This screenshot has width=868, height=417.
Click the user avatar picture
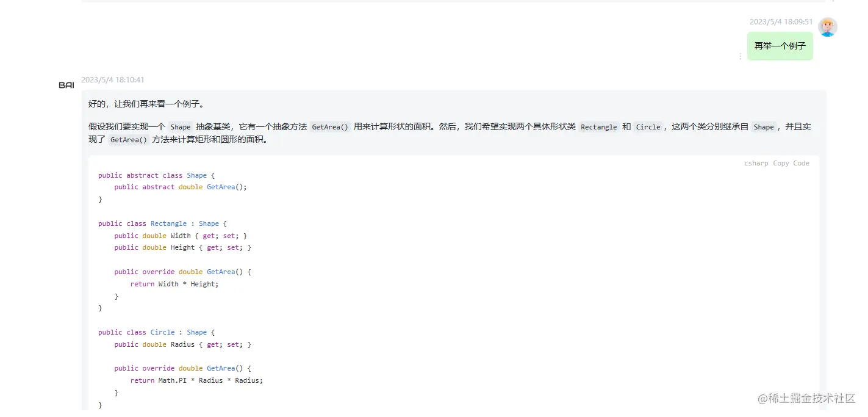828,27
